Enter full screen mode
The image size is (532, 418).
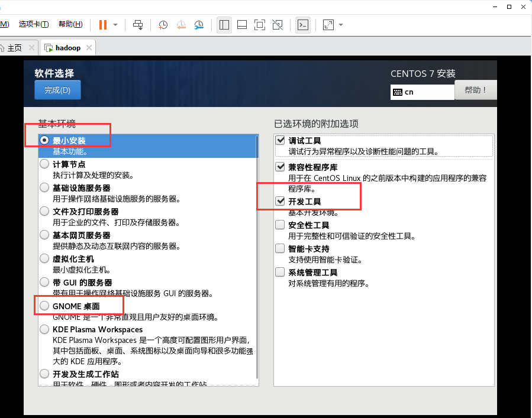coord(260,25)
